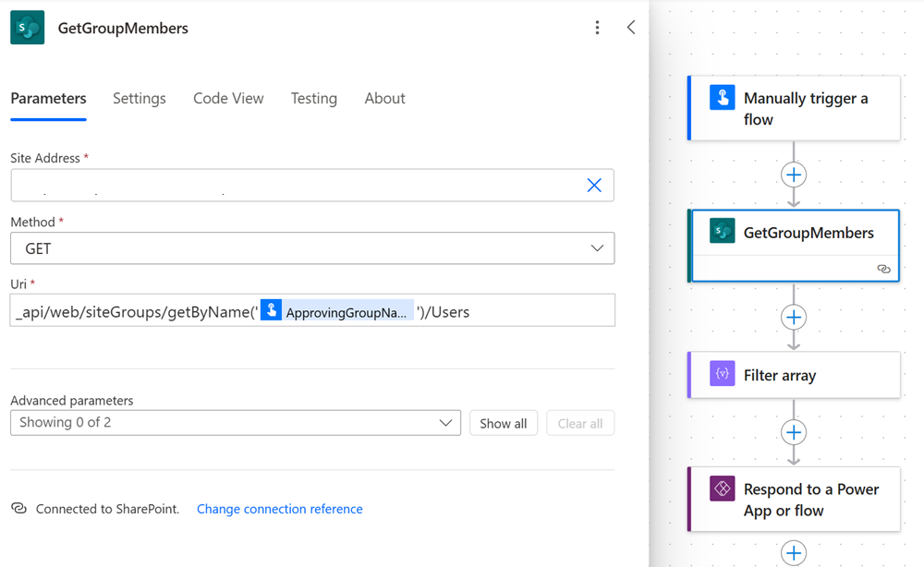Click the Filter array action icon

coord(721,375)
